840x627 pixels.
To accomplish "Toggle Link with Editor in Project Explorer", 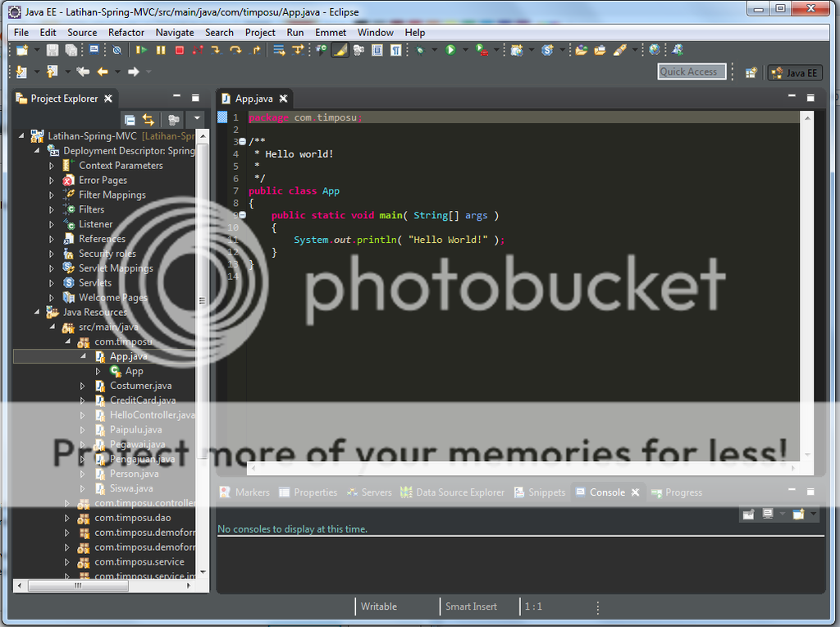I will click(x=148, y=119).
